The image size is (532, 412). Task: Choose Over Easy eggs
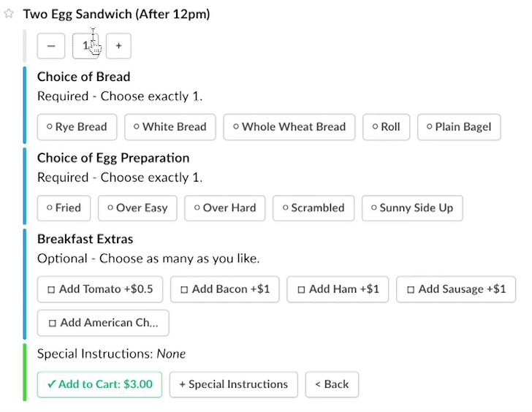pyautogui.click(x=137, y=207)
